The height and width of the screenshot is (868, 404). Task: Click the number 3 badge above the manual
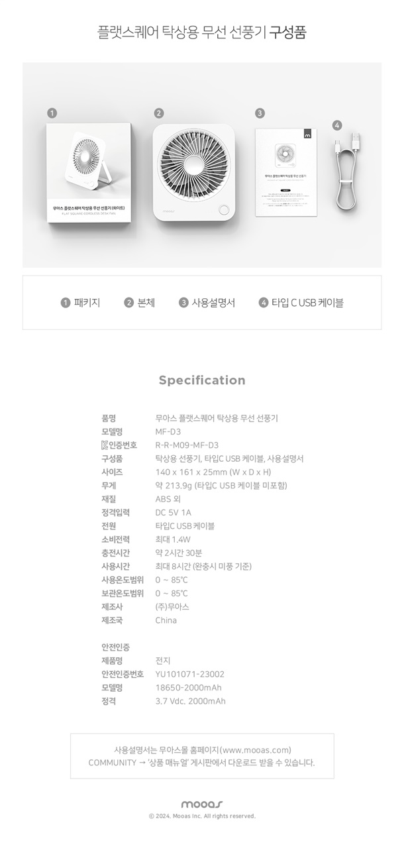[x=260, y=113]
